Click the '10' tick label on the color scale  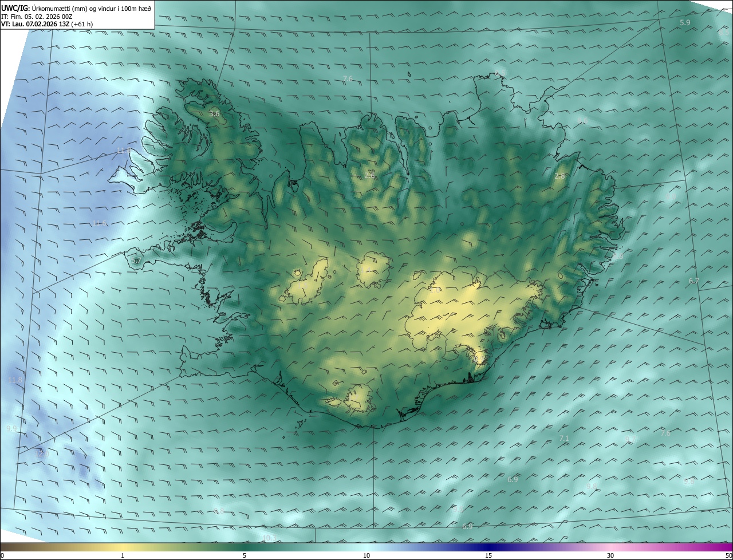point(366,555)
